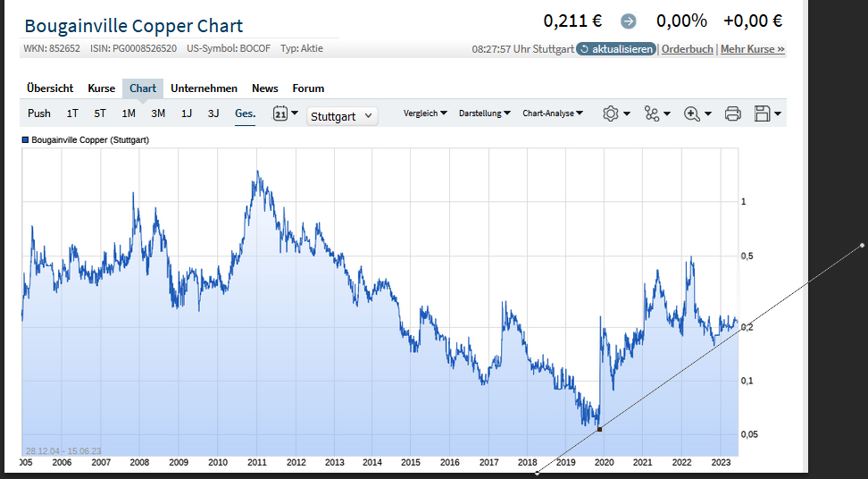Select the Push time range
This screenshot has width=868, height=479.
pos(38,113)
